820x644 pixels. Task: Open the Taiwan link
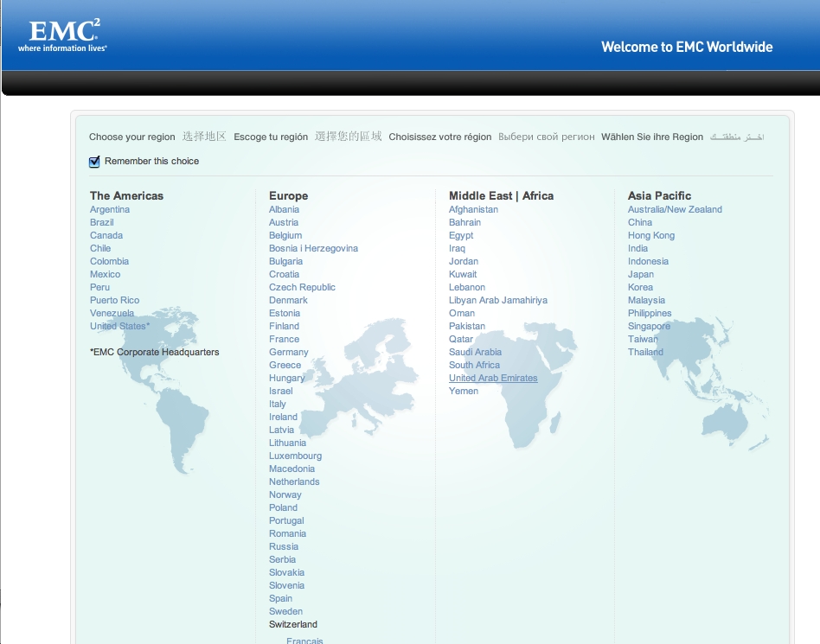[x=643, y=339]
